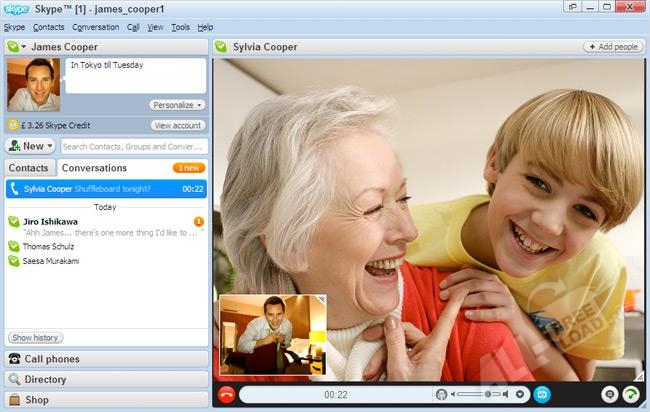Image resolution: width=650 pixels, height=412 pixels.
Task: Select Thomas Schulz status icon in list
Action: [x=13, y=246]
